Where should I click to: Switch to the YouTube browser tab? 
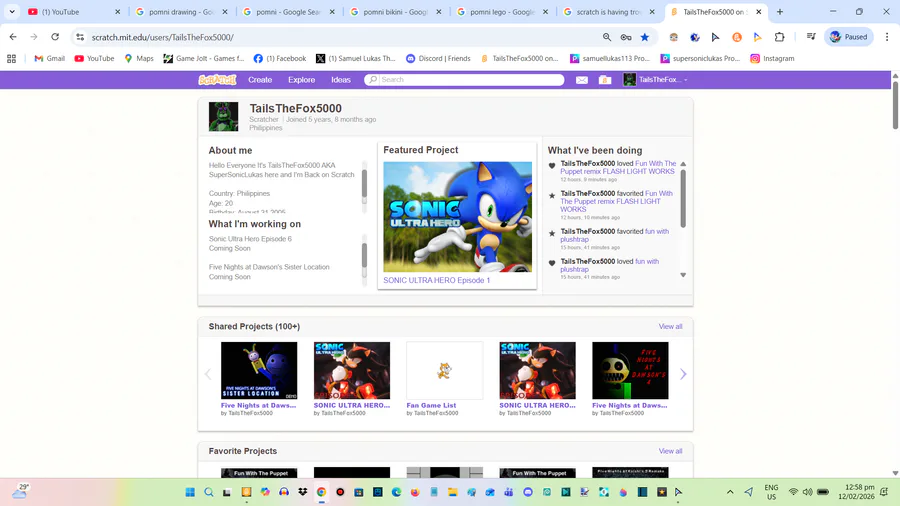click(73, 11)
